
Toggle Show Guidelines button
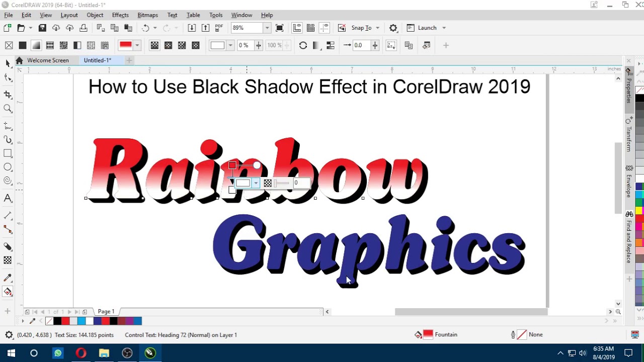(324, 28)
